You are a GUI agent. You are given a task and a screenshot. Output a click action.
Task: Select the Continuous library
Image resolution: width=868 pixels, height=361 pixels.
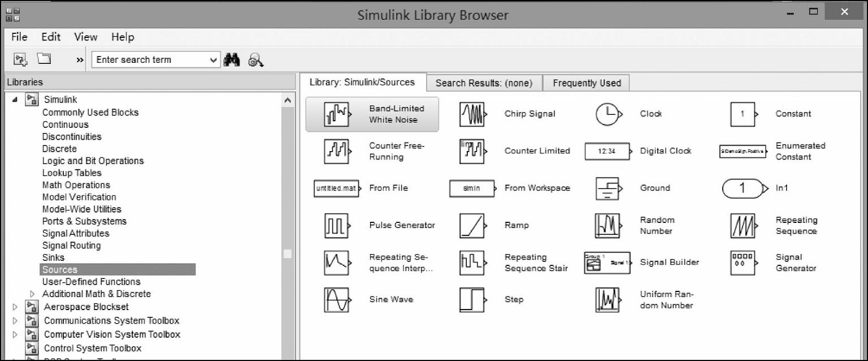pyautogui.click(x=66, y=124)
